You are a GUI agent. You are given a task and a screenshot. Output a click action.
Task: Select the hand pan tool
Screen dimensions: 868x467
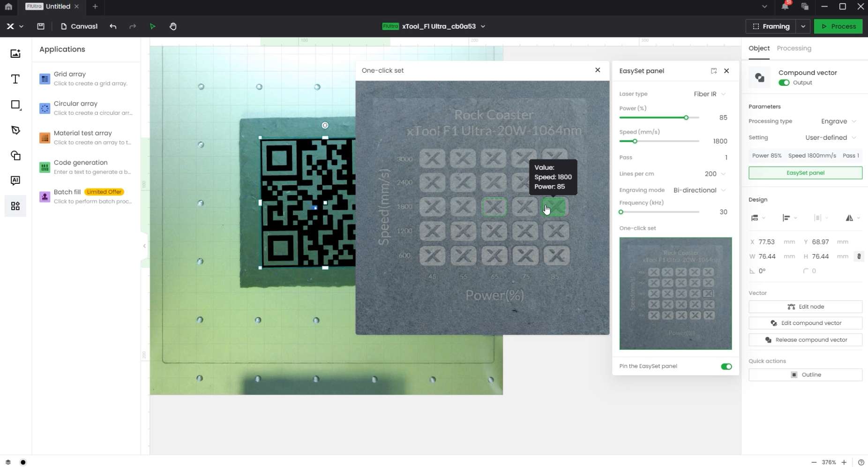point(173,26)
